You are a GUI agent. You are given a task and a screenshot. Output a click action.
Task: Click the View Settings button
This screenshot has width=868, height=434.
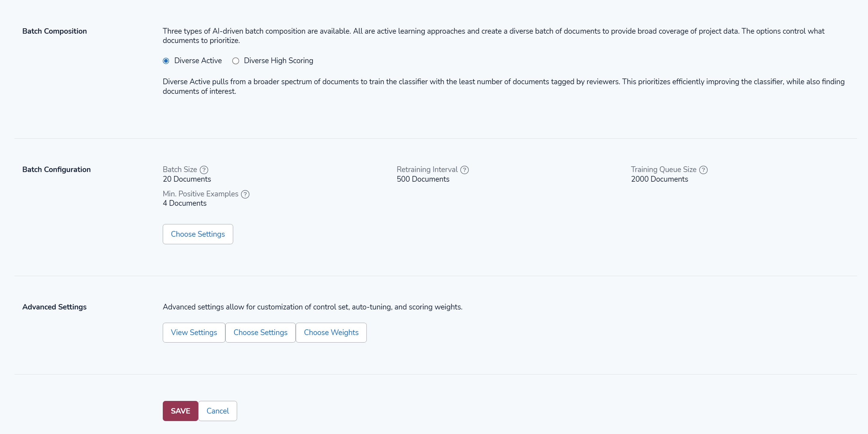(x=194, y=333)
